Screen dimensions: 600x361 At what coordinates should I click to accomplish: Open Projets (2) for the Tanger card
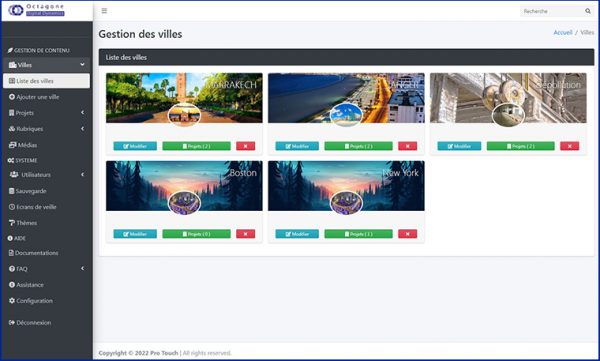(x=359, y=146)
